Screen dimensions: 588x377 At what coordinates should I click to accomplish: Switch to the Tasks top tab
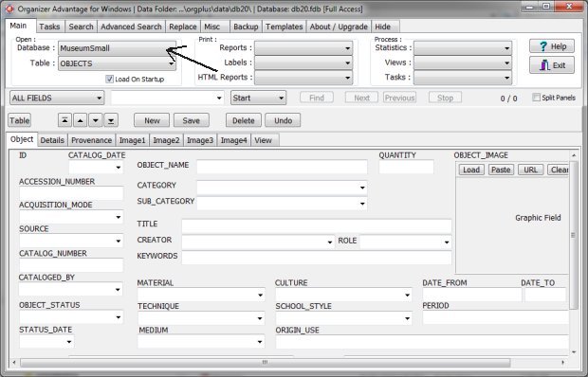pyautogui.click(x=49, y=27)
